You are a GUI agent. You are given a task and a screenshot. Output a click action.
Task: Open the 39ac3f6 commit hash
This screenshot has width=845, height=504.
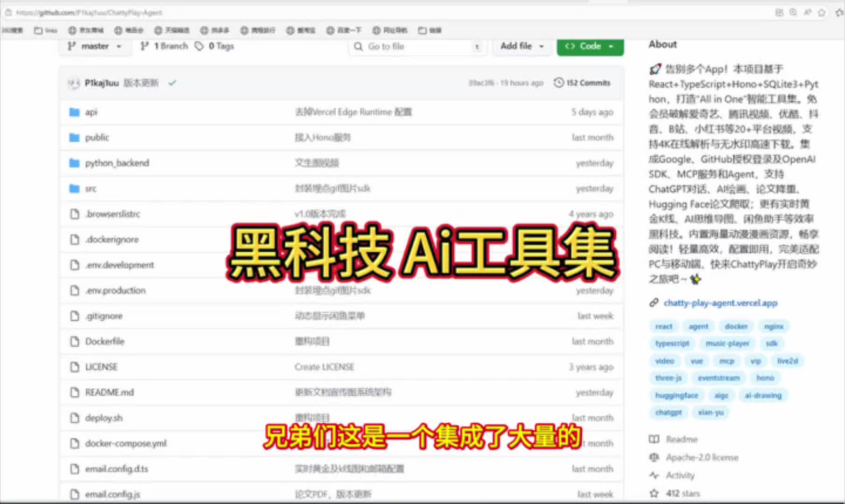481,83
